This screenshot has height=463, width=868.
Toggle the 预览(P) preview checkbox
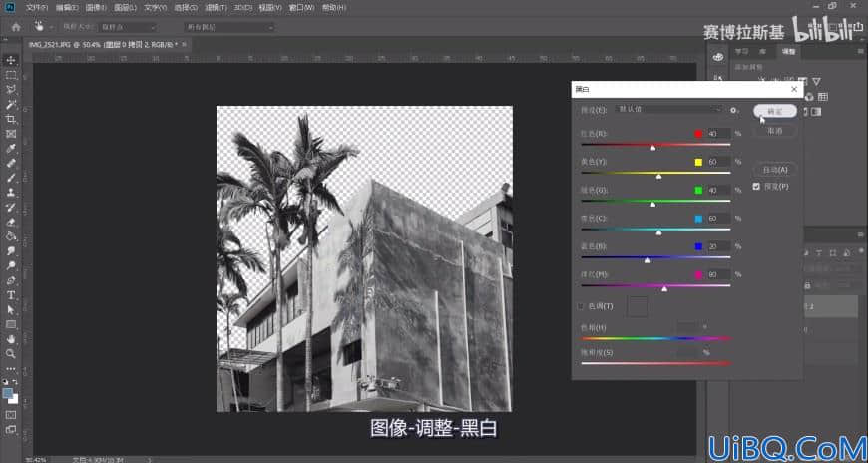point(756,187)
